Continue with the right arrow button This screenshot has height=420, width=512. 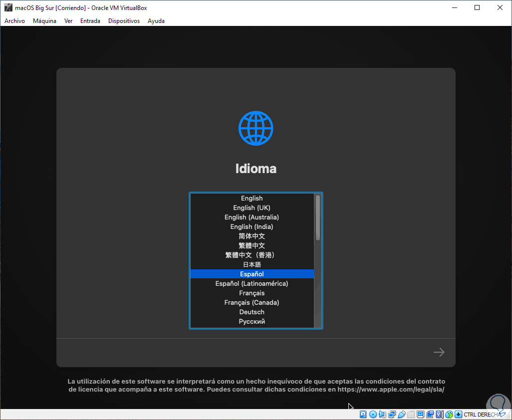439,352
